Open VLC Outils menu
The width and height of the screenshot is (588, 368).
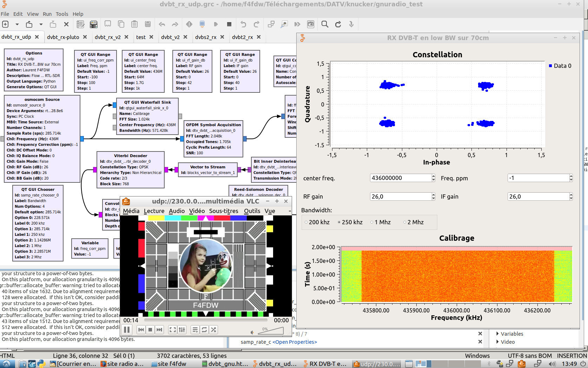(252, 211)
